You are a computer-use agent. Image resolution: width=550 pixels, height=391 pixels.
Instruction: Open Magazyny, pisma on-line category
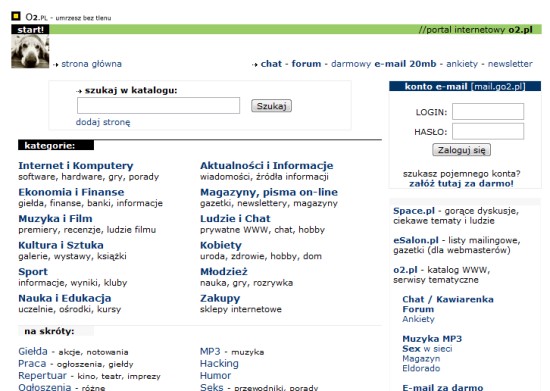[269, 192]
